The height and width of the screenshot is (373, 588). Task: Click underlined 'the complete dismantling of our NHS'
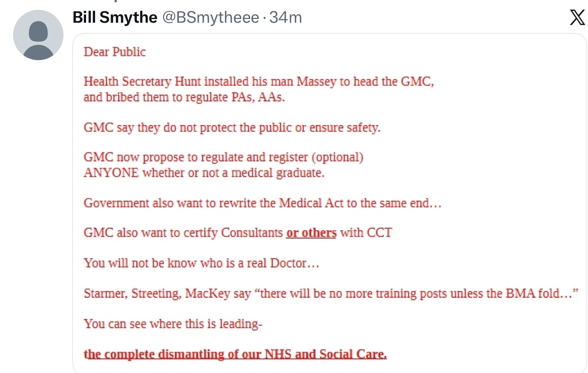pos(235,354)
